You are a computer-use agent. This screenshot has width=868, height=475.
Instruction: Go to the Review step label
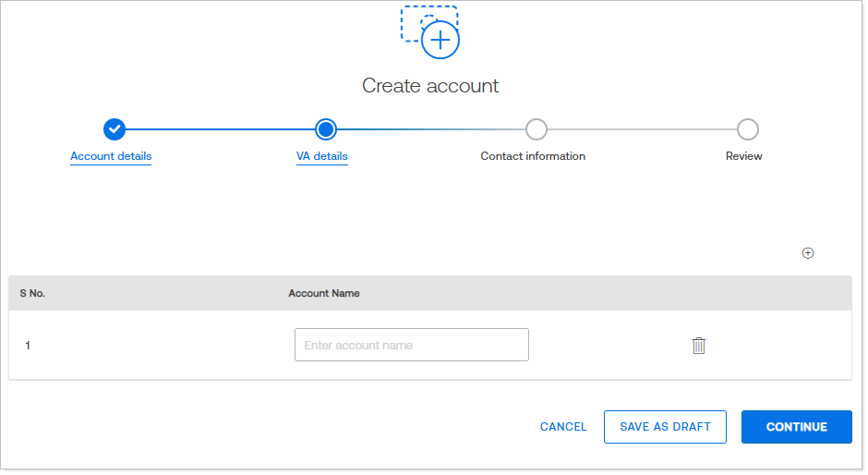click(x=743, y=156)
